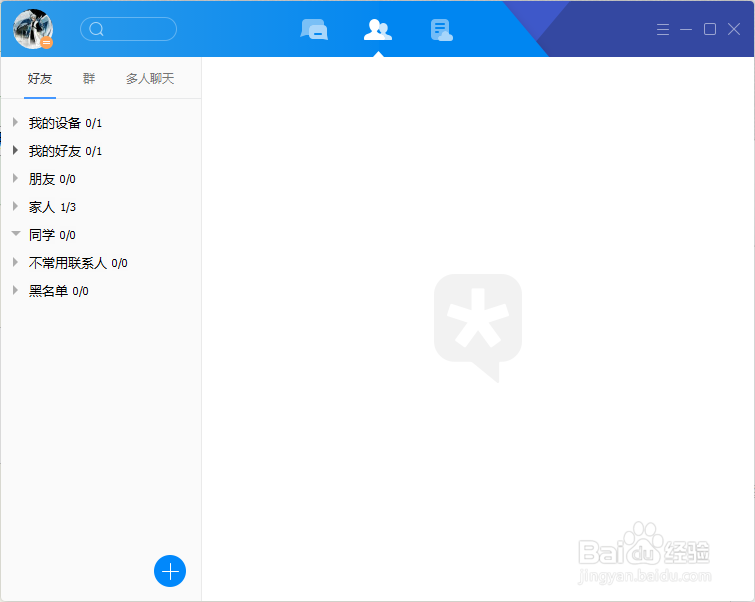Switch to the 多人聊天 tab

coord(150,79)
